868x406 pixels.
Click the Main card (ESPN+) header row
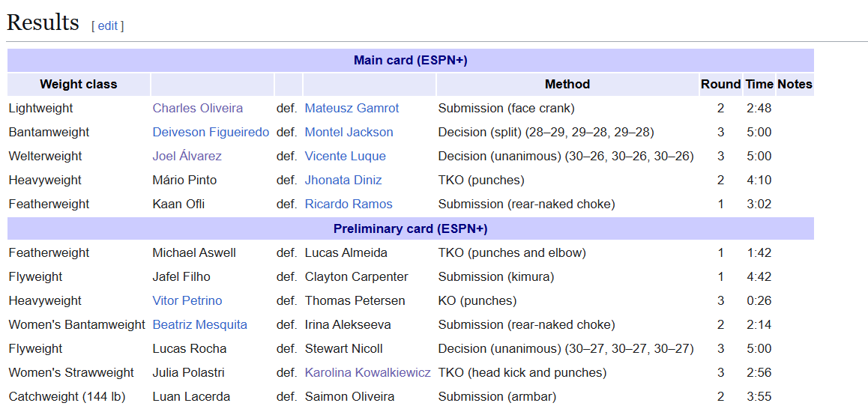[x=410, y=60]
